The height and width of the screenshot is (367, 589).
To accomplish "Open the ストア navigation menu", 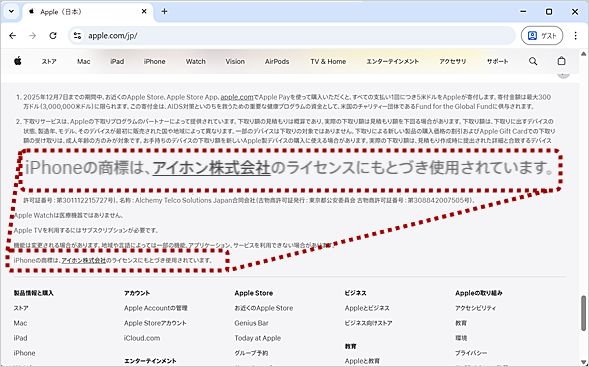I will [49, 62].
